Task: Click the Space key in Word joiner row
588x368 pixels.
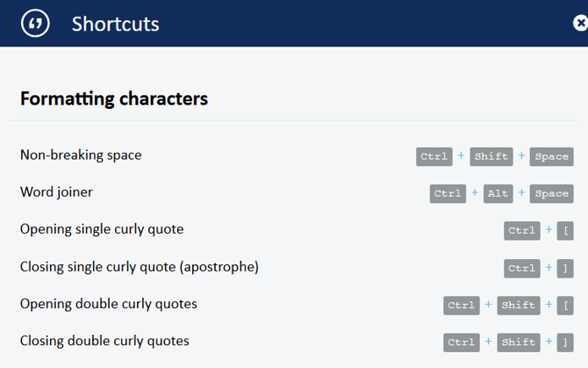Action: [x=552, y=193]
